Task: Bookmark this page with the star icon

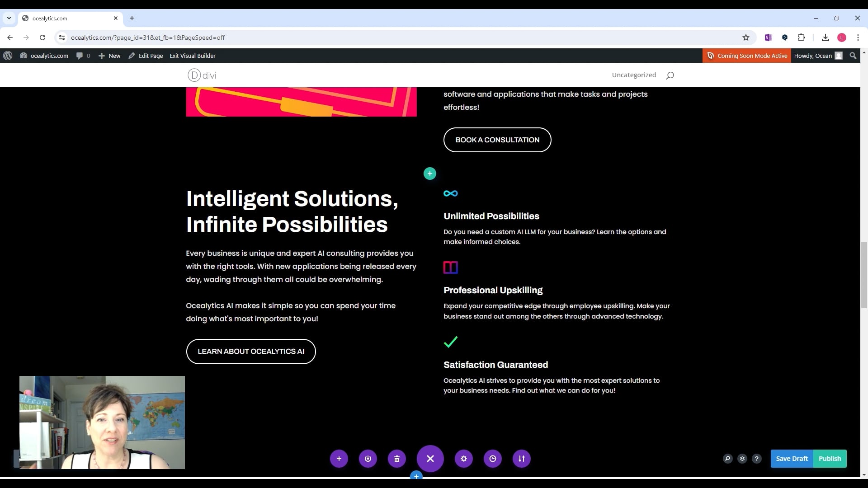Action: pyautogui.click(x=746, y=38)
